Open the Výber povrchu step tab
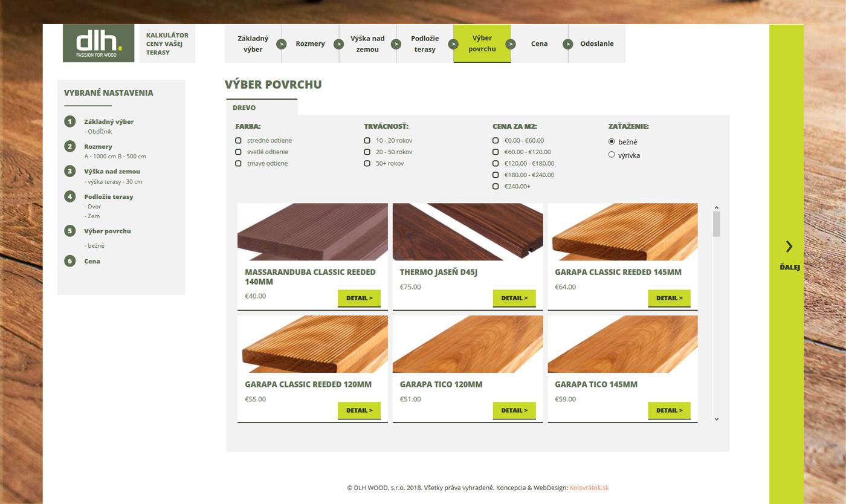 pos(482,44)
